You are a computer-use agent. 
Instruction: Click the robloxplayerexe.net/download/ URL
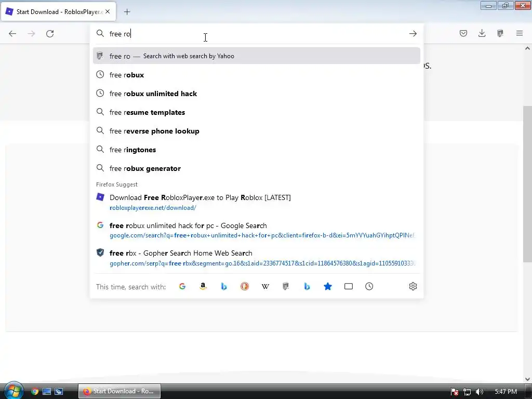pyautogui.click(x=153, y=208)
